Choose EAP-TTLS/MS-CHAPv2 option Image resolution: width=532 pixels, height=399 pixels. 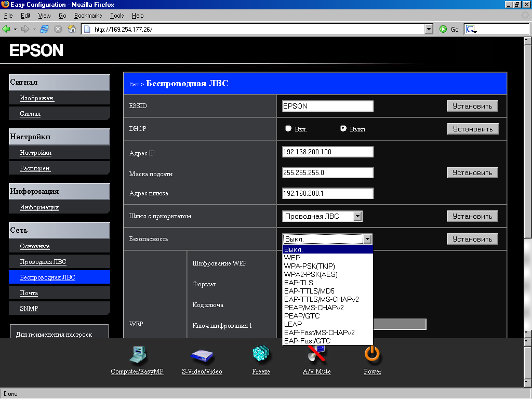pyautogui.click(x=328, y=299)
